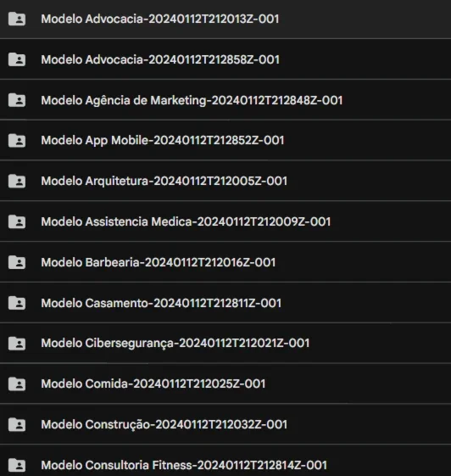Viewport: 451px width, 476px height.
Task: Pick Modelo Construção-20240112T212032Z-001 name
Action: [x=164, y=424]
